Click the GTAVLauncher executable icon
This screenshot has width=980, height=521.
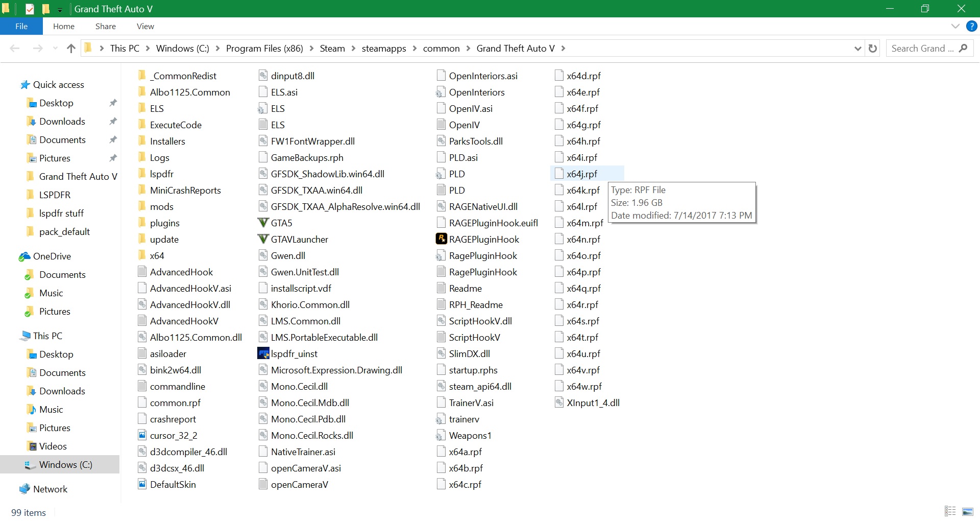click(263, 239)
